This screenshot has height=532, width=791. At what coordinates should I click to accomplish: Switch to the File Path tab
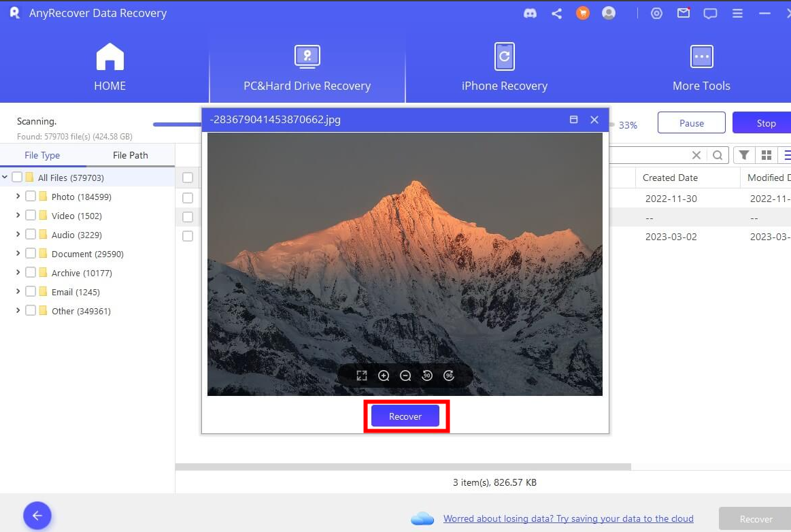(130, 154)
